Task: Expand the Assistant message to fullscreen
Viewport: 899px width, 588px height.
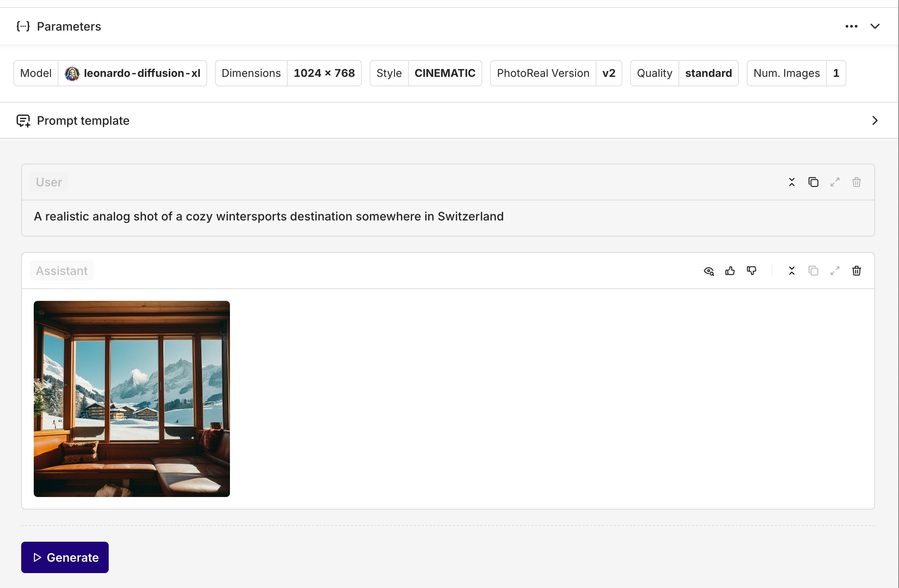Action: click(x=835, y=271)
